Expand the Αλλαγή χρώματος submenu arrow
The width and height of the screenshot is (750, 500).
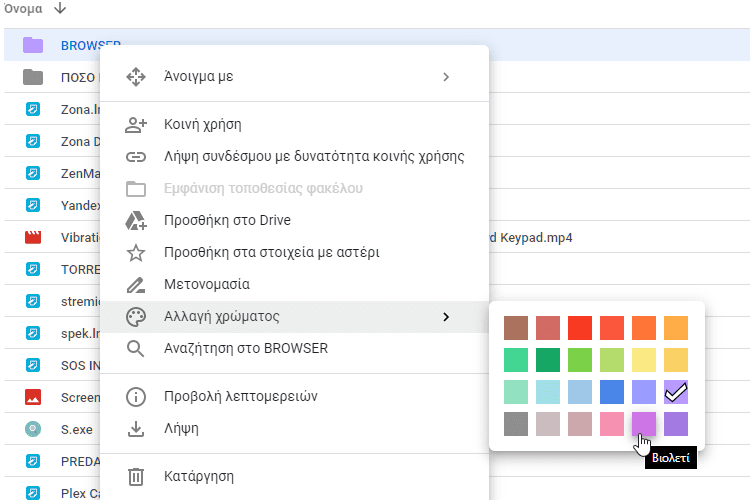[x=446, y=317]
